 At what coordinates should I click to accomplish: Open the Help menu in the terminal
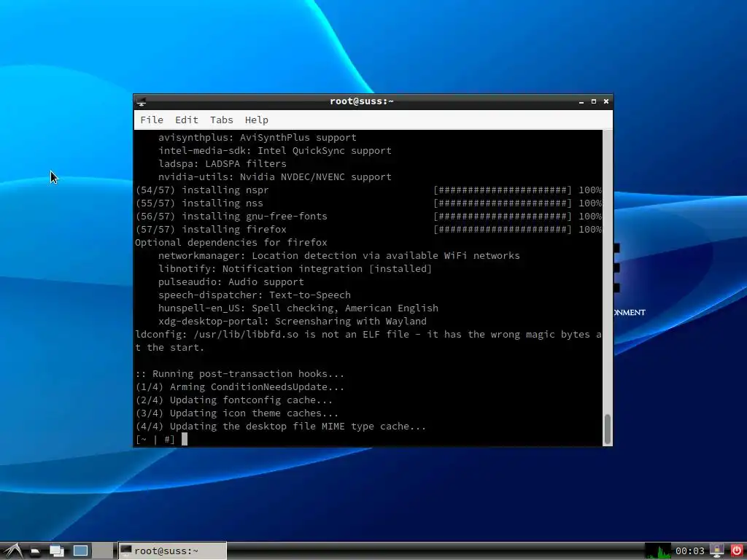[256, 120]
